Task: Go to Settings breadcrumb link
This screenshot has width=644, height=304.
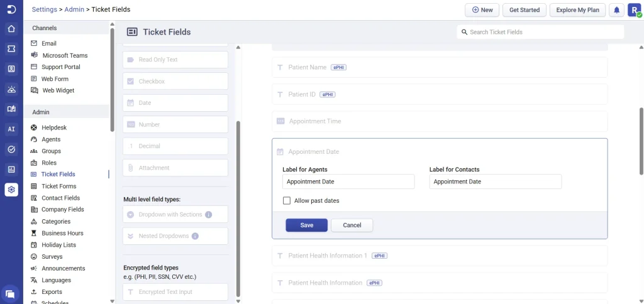Action: point(45,9)
